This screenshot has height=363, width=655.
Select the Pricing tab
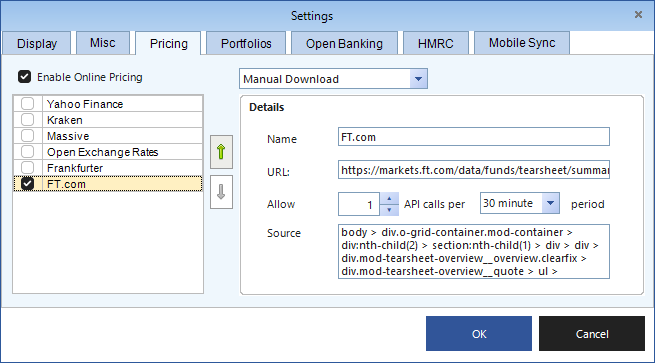pos(168,43)
